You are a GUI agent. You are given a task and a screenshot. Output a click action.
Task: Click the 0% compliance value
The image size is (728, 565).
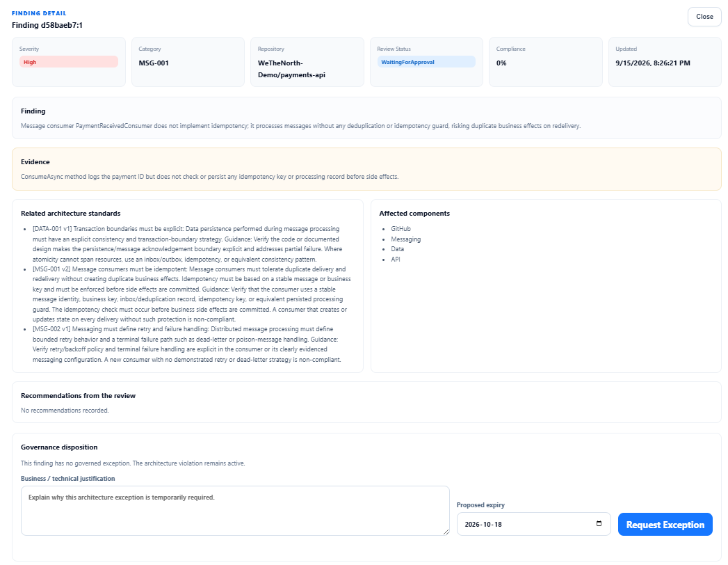[501, 63]
